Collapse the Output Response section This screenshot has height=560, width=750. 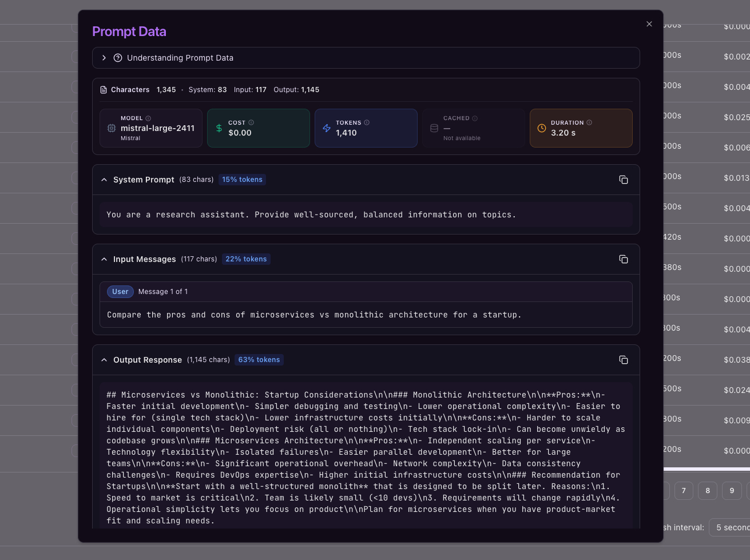[104, 360]
